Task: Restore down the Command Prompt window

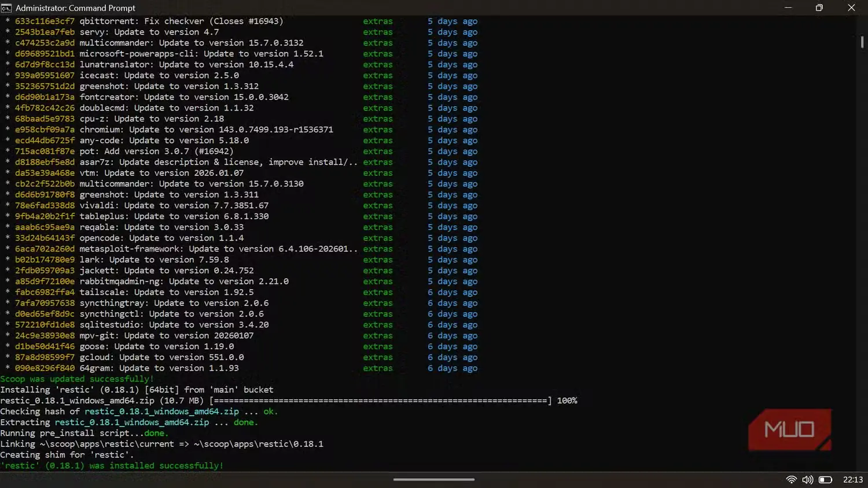Action: coord(819,8)
